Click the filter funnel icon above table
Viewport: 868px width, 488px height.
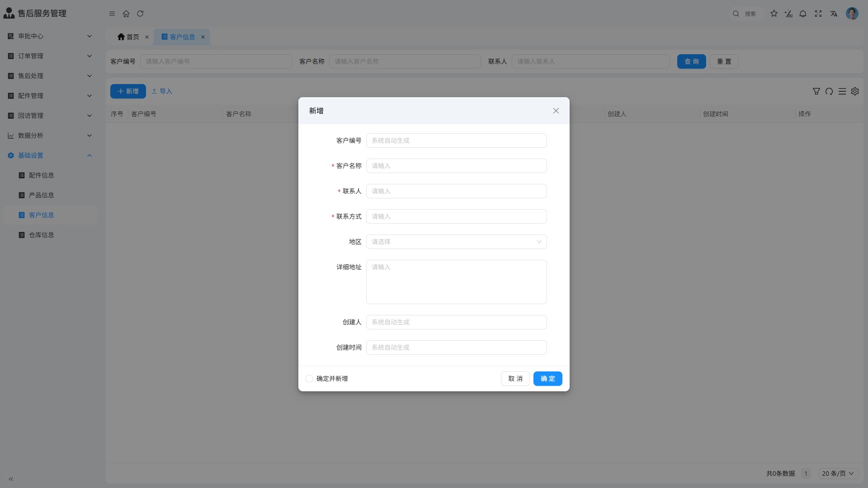(816, 91)
